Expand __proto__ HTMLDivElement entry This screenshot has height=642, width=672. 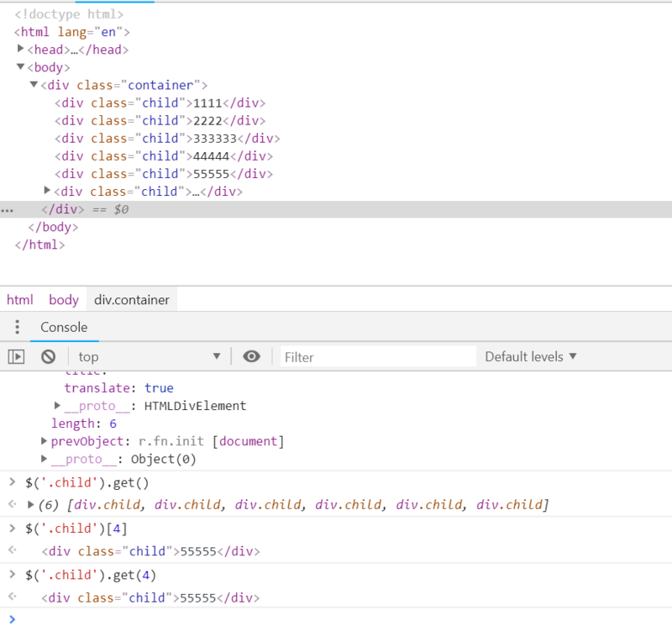point(57,405)
